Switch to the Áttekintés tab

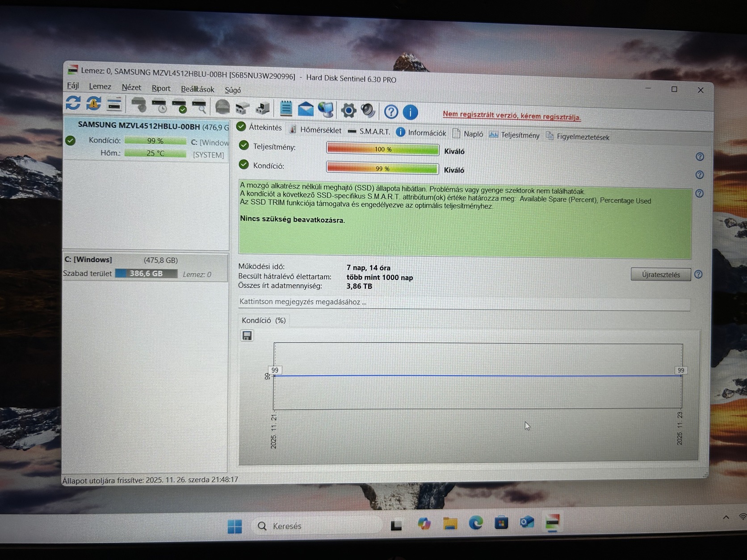[260, 127]
